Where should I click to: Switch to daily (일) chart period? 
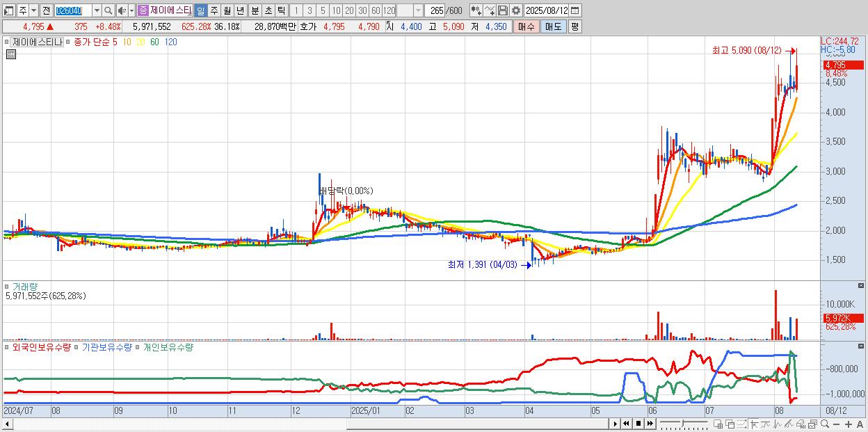200,11
